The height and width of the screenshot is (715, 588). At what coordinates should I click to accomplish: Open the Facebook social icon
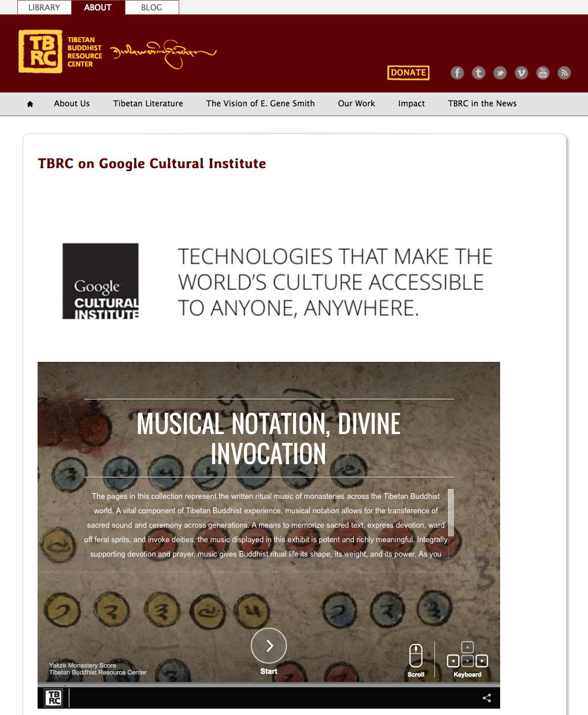457,73
